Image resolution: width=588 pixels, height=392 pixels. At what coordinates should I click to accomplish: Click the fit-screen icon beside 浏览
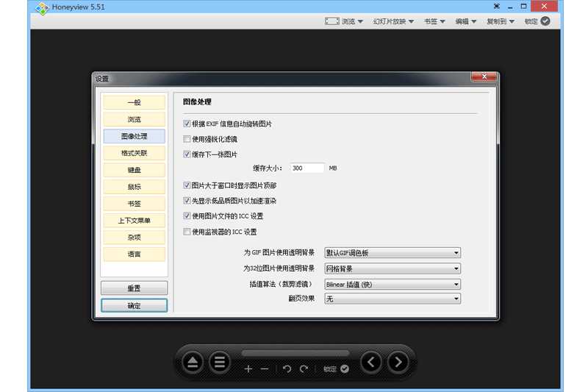coord(332,21)
